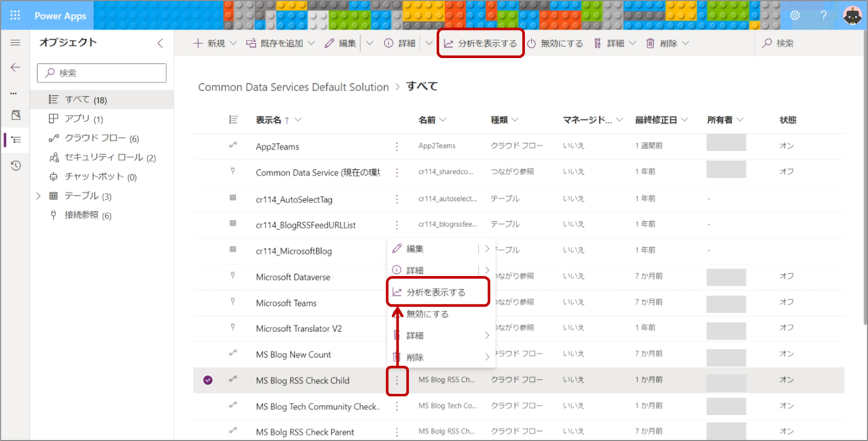Collapse the オブジェクト panel with chevron
868x441 pixels.
tap(160, 43)
